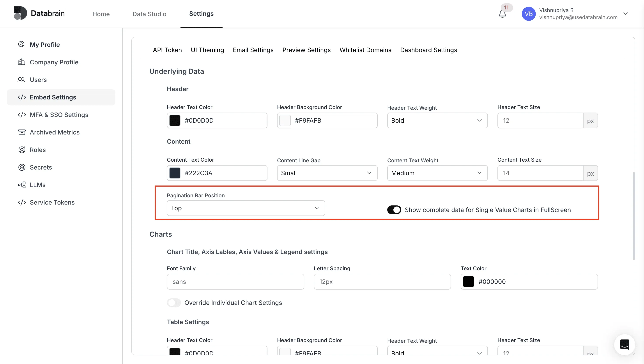Open the Preview Settings tab
Image resolution: width=644 pixels, height=364 pixels.
(306, 50)
